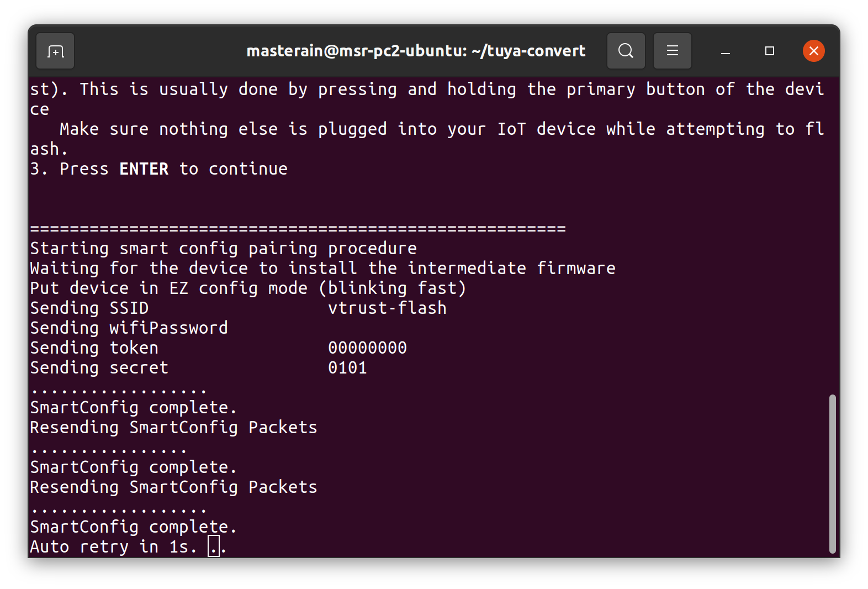Close the terminal with the red X

(x=813, y=51)
